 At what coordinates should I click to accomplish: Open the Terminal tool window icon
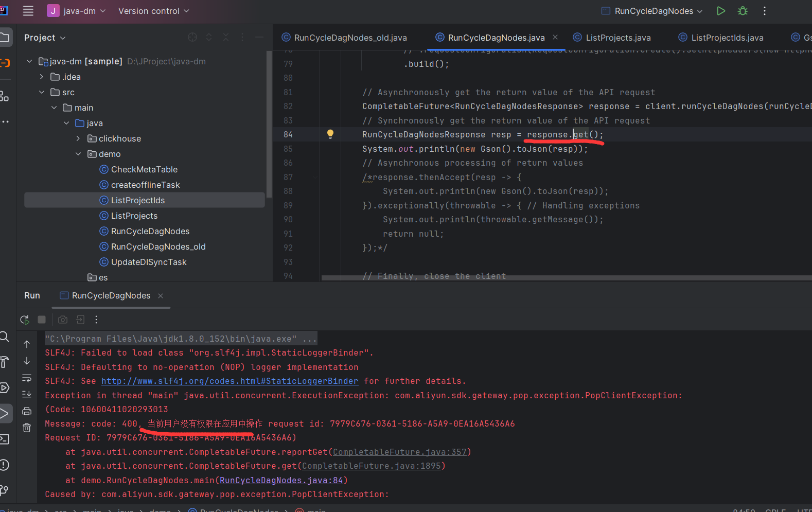point(5,439)
